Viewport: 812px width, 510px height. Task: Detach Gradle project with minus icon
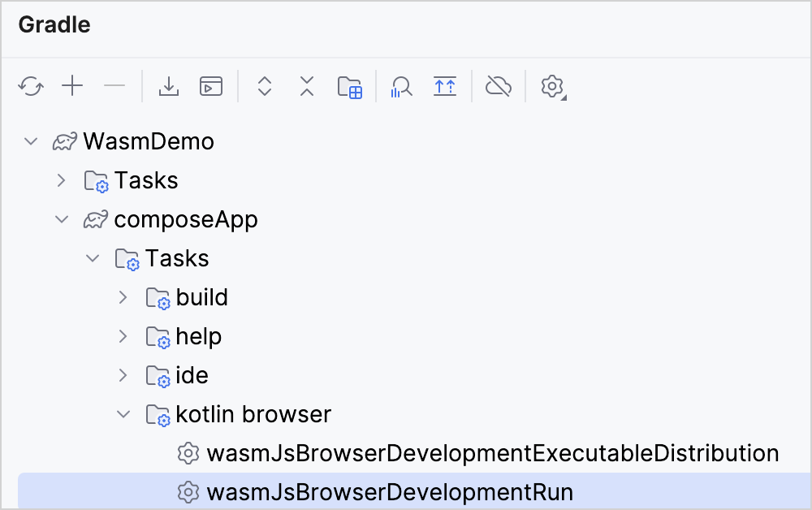(x=114, y=85)
